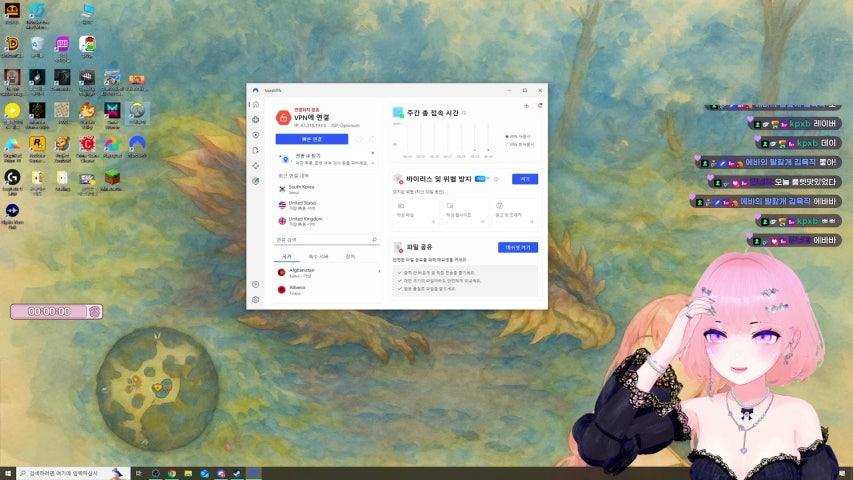This screenshot has width=853, height=480.
Task: Select the highlighted Overwatch desktop icon
Action: click(x=137, y=113)
